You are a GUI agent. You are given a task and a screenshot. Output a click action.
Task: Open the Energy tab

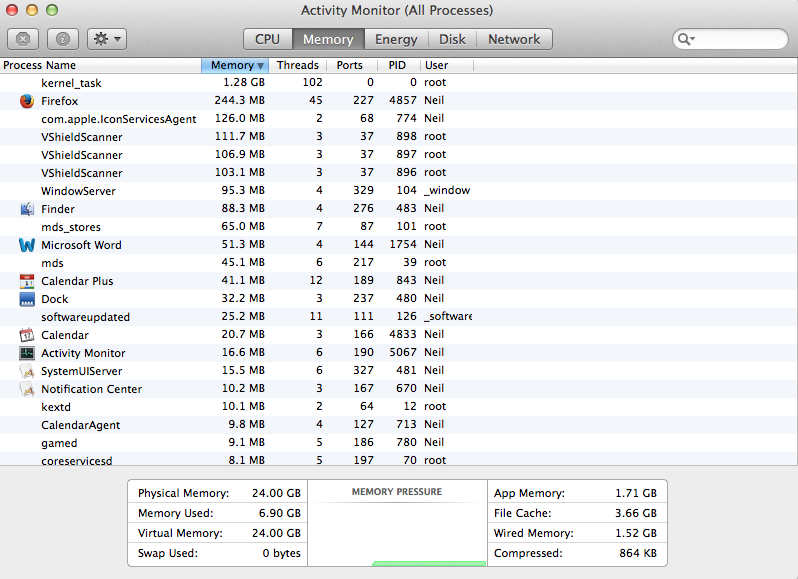pyautogui.click(x=396, y=39)
